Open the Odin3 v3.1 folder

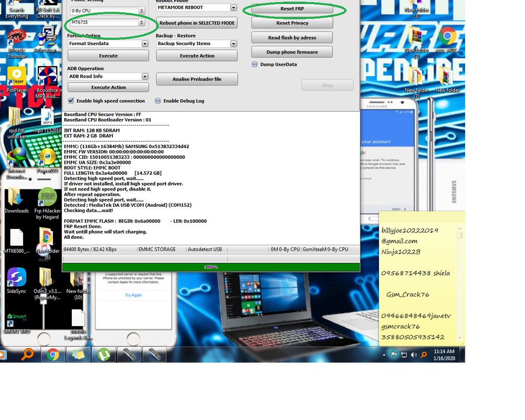[x=47, y=283]
